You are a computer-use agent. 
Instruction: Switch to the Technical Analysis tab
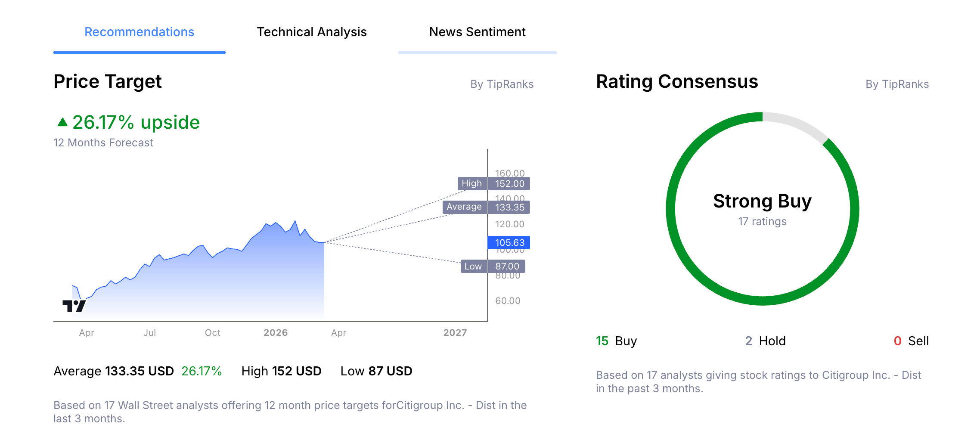311,32
